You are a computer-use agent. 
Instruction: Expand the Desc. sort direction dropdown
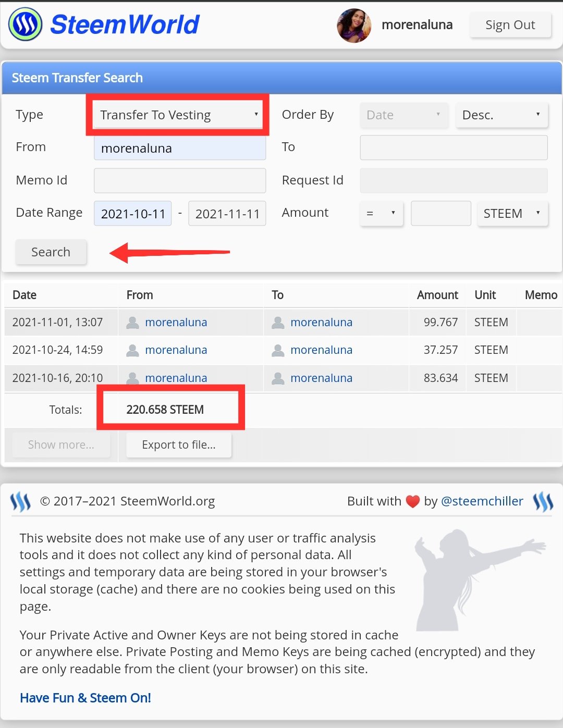(502, 115)
